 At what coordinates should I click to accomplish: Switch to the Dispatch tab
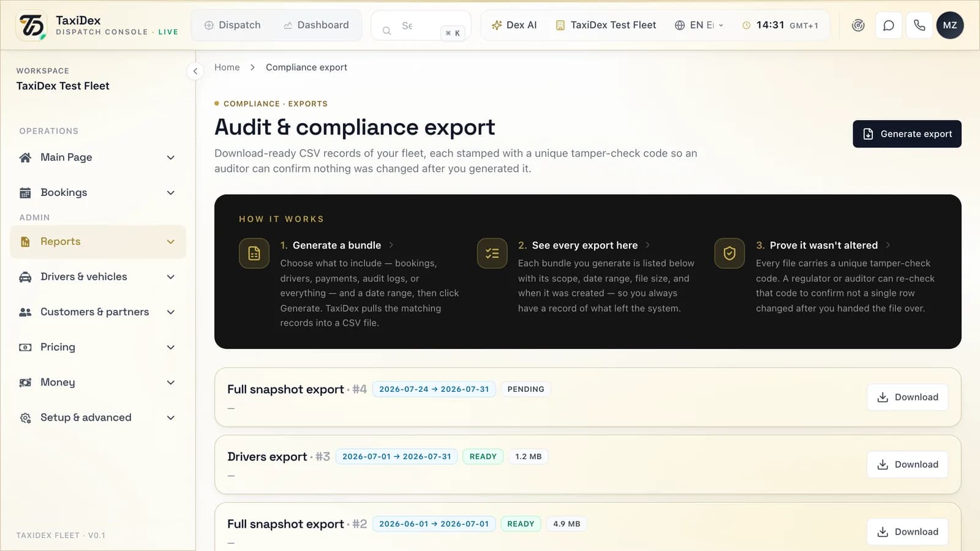pos(232,25)
